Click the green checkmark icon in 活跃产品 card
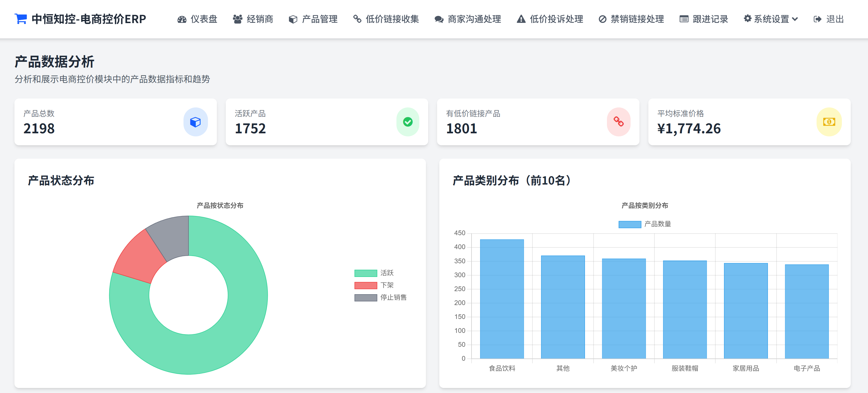This screenshot has width=868, height=393. (x=407, y=122)
